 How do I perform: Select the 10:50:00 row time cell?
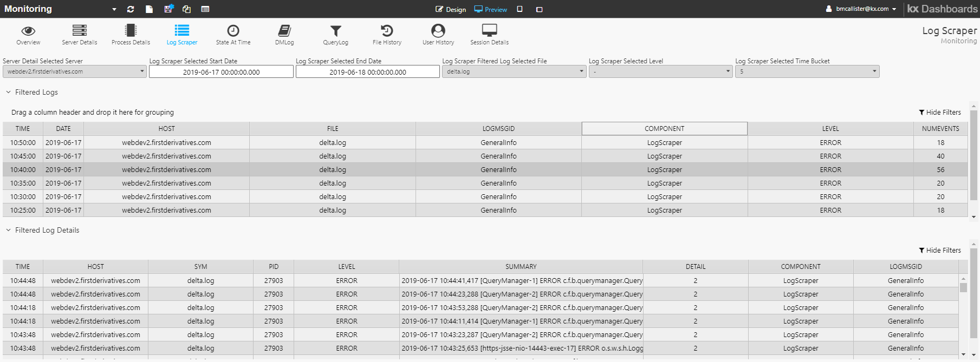[x=23, y=143]
